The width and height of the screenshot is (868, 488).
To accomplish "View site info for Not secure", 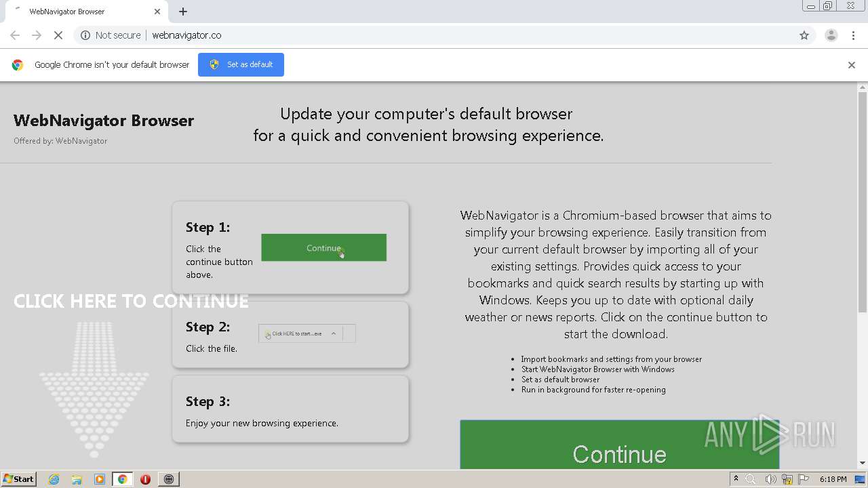I will click(x=111, y=35).
